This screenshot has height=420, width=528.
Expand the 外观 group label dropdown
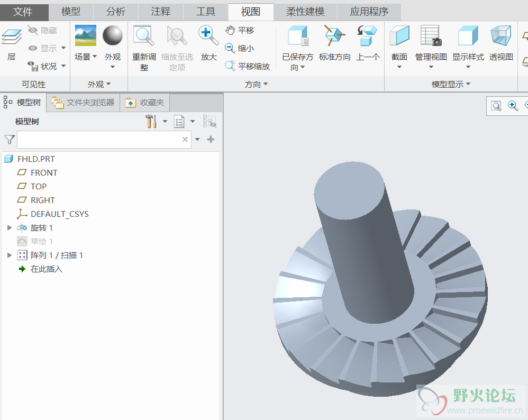click(108, 84)
